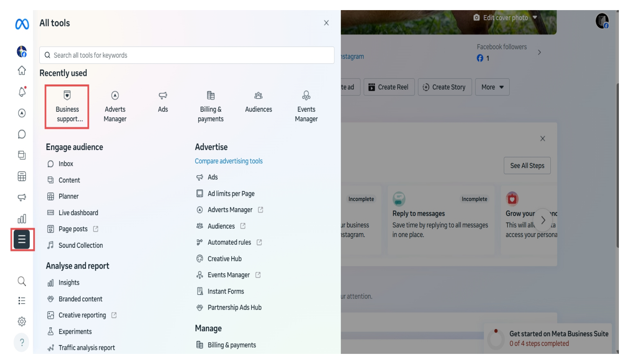Click the Meta logo icon
The image size is (629, 364).
[22, 24]
